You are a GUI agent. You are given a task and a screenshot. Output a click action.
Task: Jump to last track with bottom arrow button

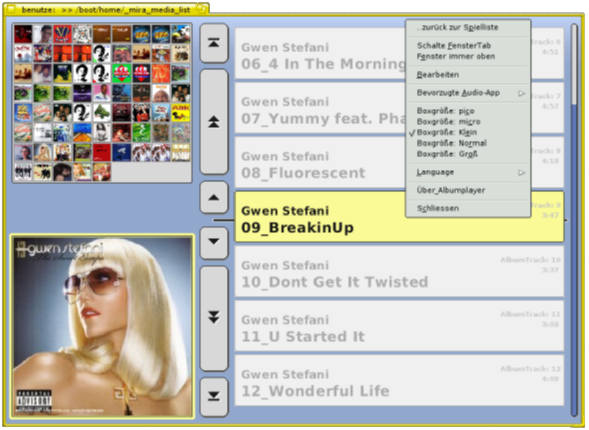214,397
